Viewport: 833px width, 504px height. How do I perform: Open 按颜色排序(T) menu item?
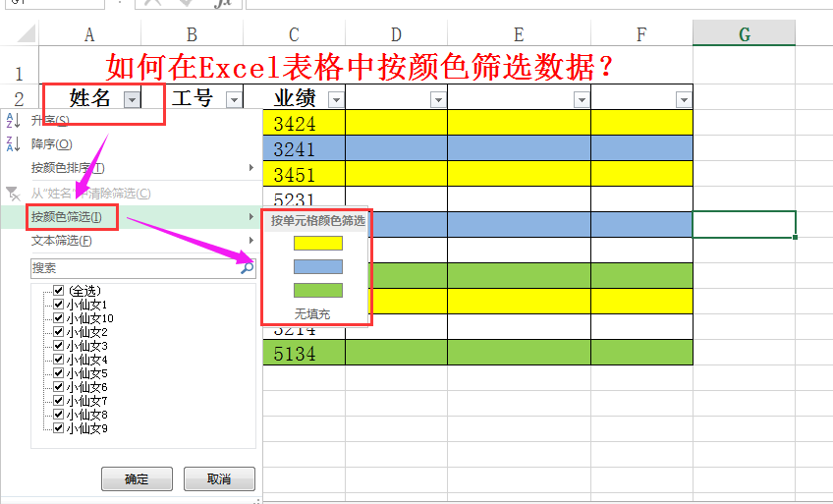coord(132,168)
